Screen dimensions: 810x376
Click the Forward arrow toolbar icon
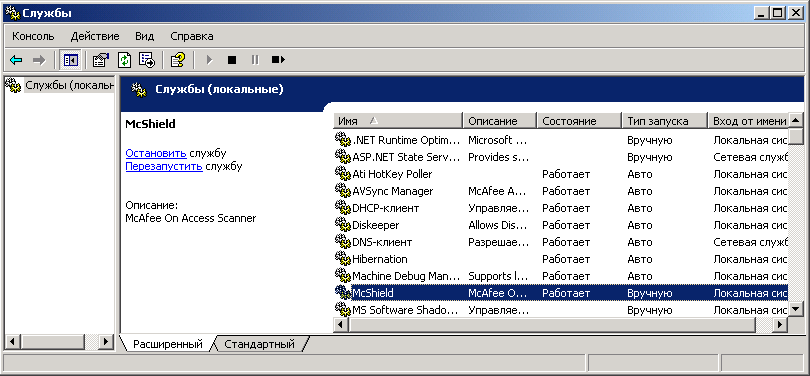pyautogui.click(x=39, y=60)
